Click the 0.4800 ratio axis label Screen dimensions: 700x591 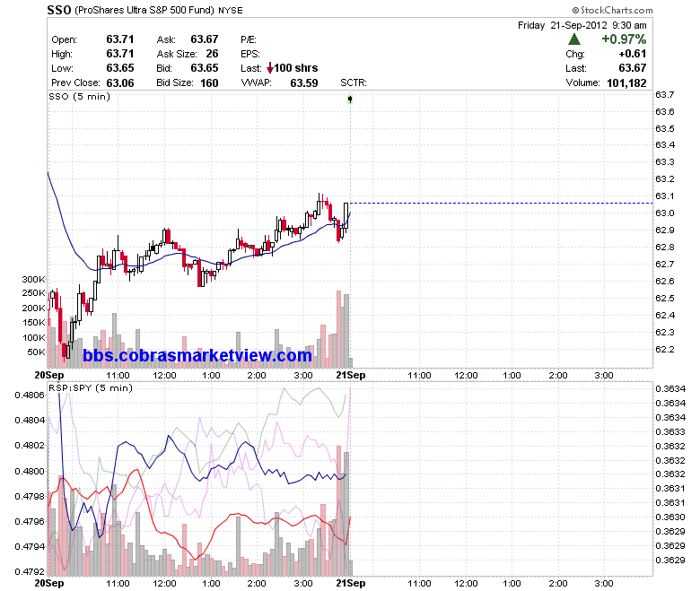click(30, 471)
